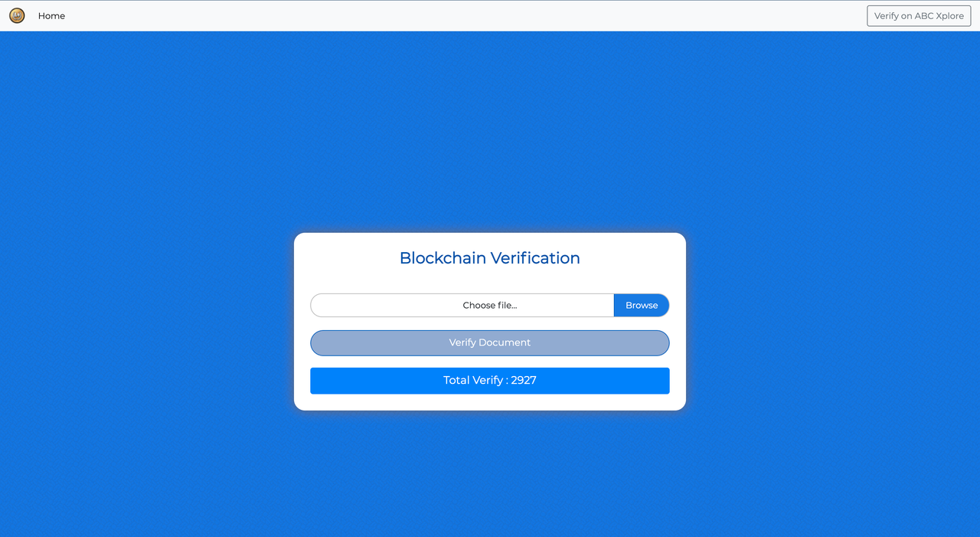Click the Blockchain Verification heading

(x=490, y=258)
